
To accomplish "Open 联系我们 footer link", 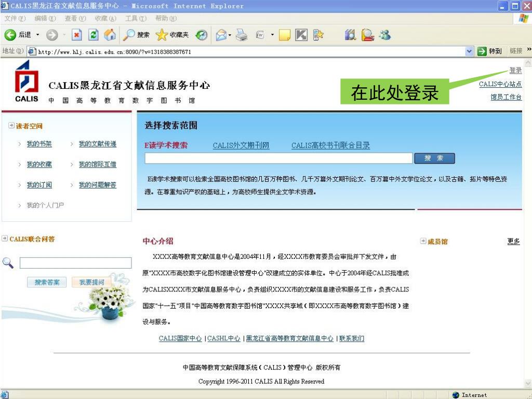I will (x=352, y=338).
